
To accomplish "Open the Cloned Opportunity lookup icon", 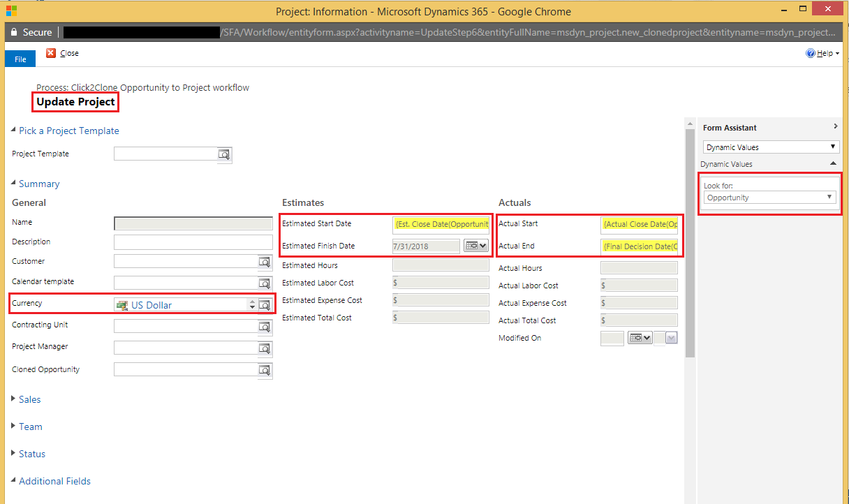I will (x=265, y=370).
